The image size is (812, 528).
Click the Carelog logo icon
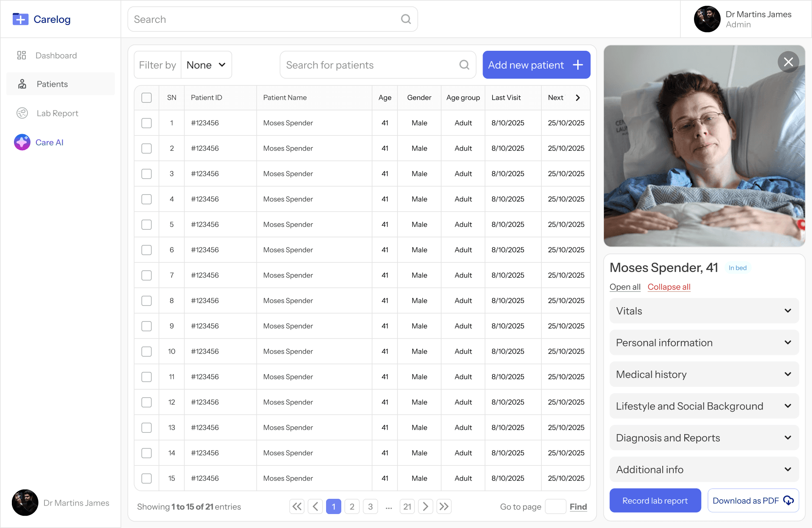pos(20,19)
